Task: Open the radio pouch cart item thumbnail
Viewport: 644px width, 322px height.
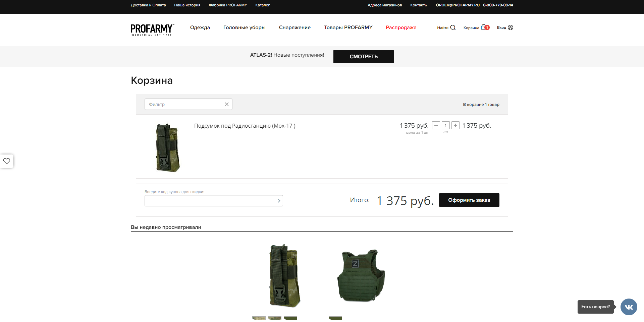Action: [168, 148]
